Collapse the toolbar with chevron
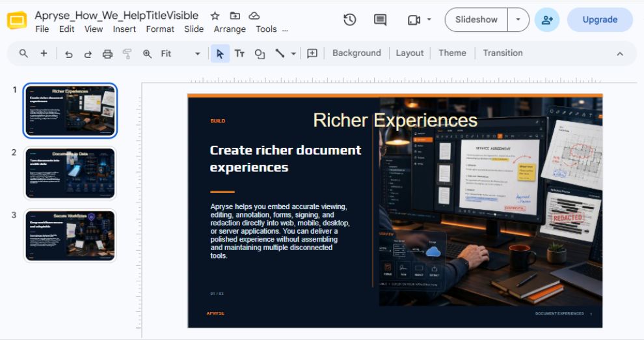 [620, 54]
